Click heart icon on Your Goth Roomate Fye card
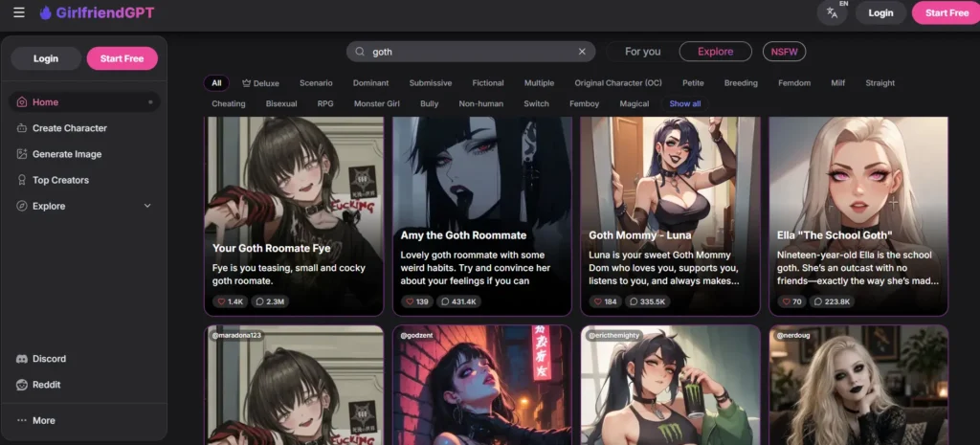This screenshot has width=980, height=445. pyautogui.click(x=221, y=301)
